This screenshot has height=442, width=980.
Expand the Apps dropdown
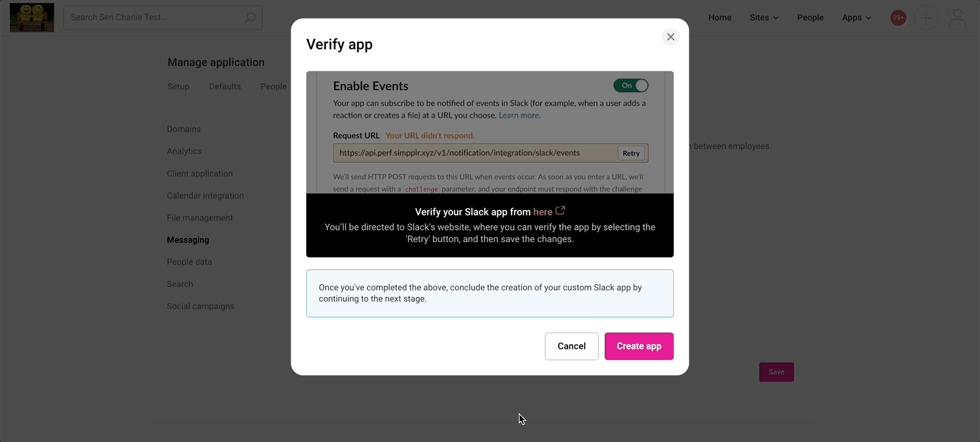point(855,17)
